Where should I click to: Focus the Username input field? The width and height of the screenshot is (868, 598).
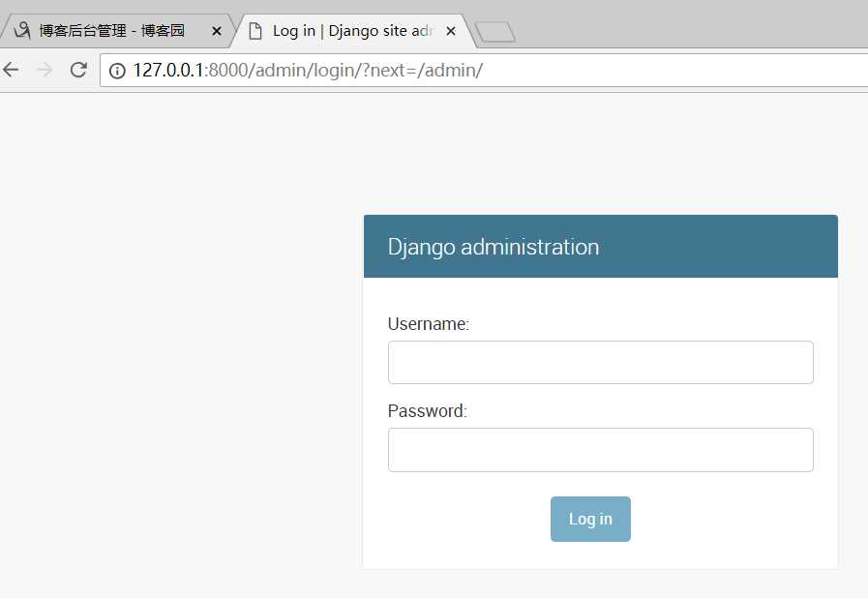[x=601, y=363]
